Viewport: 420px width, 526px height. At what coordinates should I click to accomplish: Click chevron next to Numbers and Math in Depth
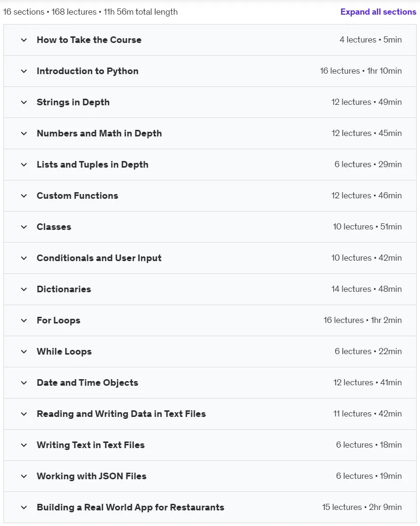click(24, 134)
